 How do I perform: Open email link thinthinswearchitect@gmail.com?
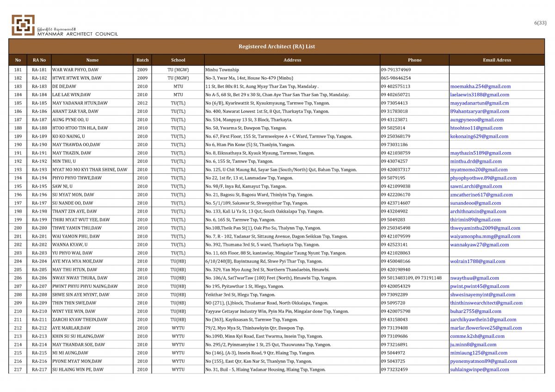(486, 303)
